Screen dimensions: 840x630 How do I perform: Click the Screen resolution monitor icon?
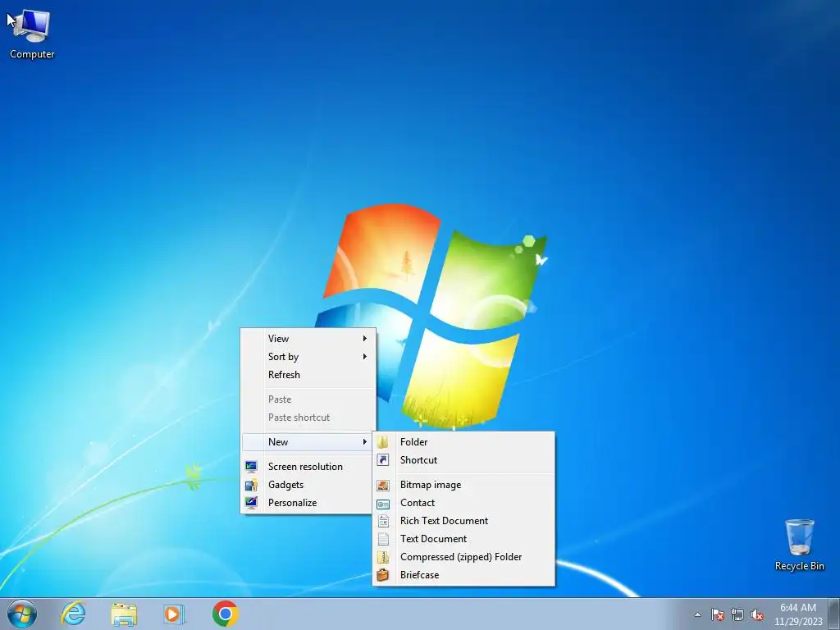click(x=251, y=467)
